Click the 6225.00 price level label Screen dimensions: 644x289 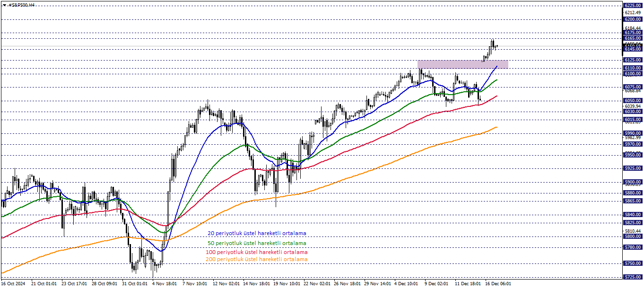click(633, 6)
